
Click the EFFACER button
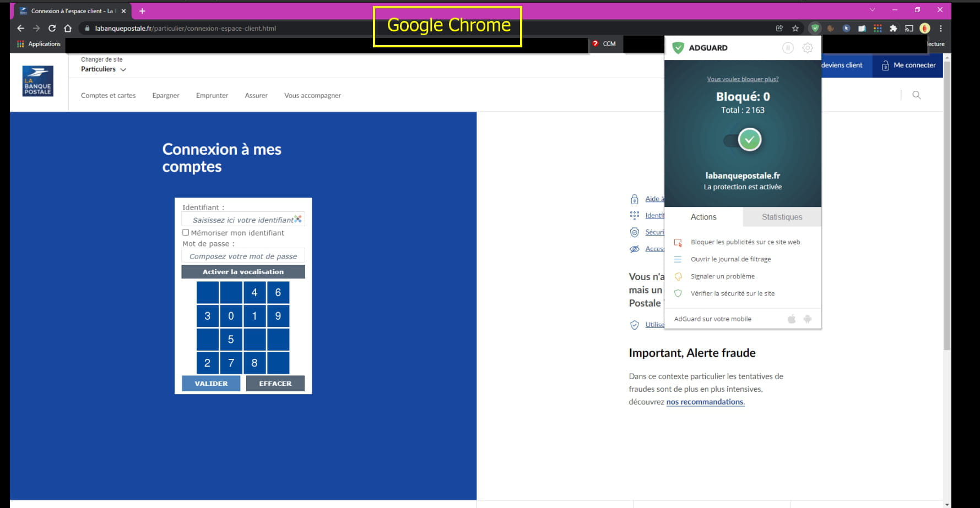pyautogui.click(x=275, y=384)
